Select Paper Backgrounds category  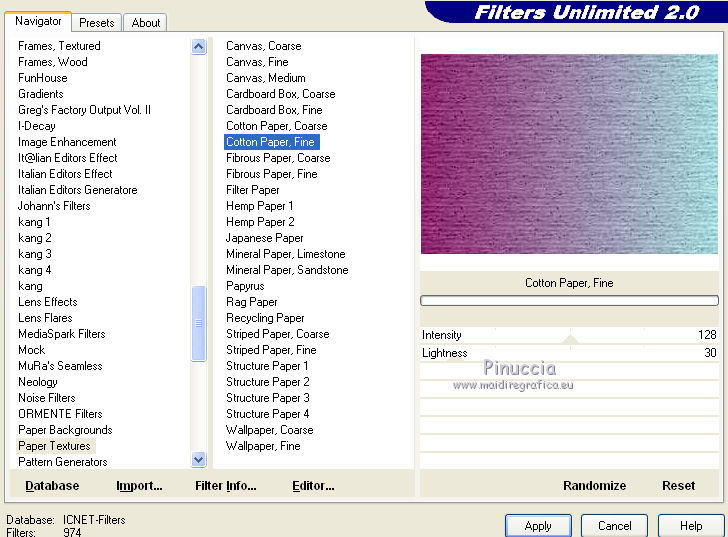(65, 430)
